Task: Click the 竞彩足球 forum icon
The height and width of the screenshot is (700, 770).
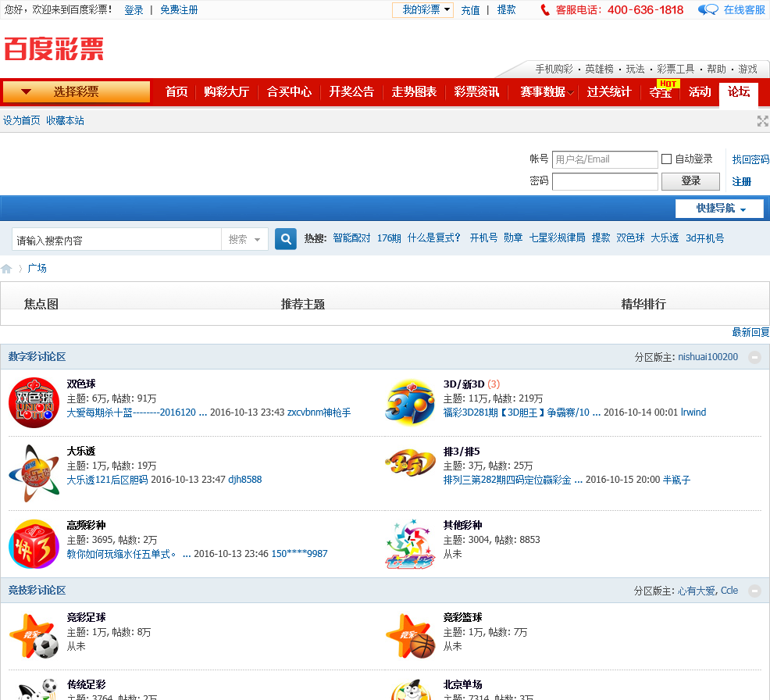Action: pyautogui.click(x=34, y=636)
